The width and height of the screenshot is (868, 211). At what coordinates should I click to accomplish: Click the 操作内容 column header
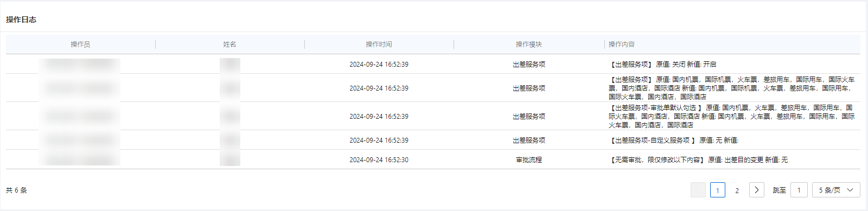(x=622, y=44)
